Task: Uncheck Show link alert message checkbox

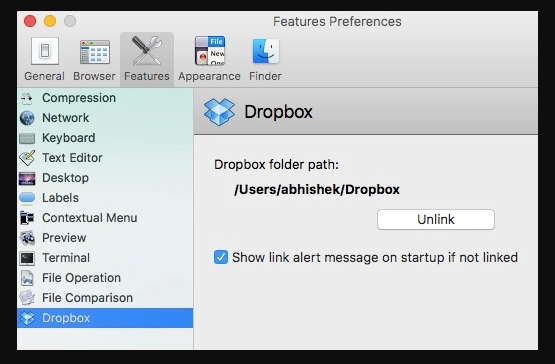Action: [221, 257]
